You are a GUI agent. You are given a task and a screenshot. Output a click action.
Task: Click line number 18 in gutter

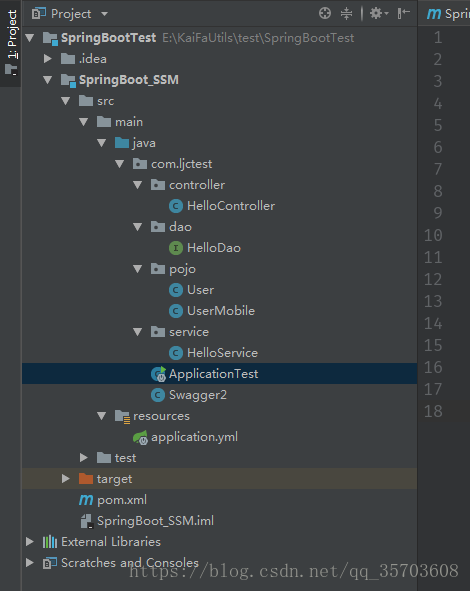pyautogui.click(x=433, y=411)
